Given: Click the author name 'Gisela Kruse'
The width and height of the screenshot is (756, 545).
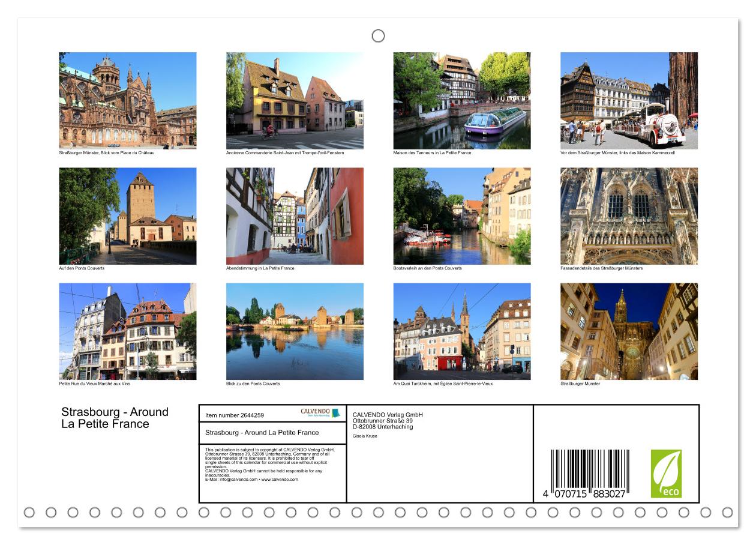Looking at the screenshot, I should pyautogui.click(x=365, y=436).
